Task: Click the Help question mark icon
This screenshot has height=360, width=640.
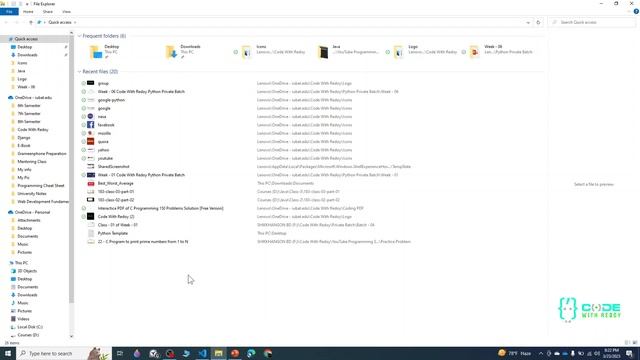Action: pos(636,11)
